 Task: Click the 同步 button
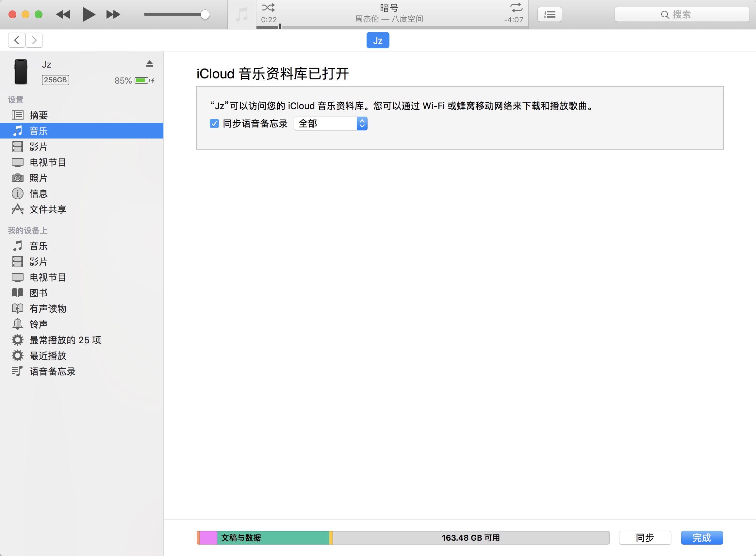[645, 537]
